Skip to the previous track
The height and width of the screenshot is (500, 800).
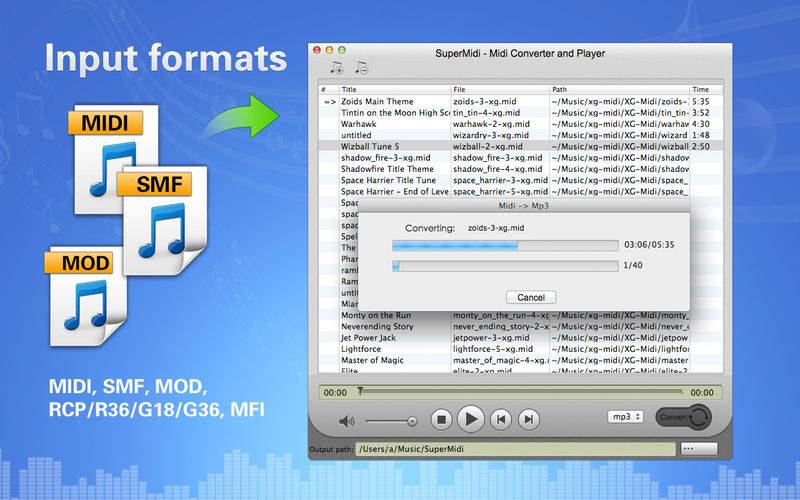pyautogui.click(x=501, y=419)
